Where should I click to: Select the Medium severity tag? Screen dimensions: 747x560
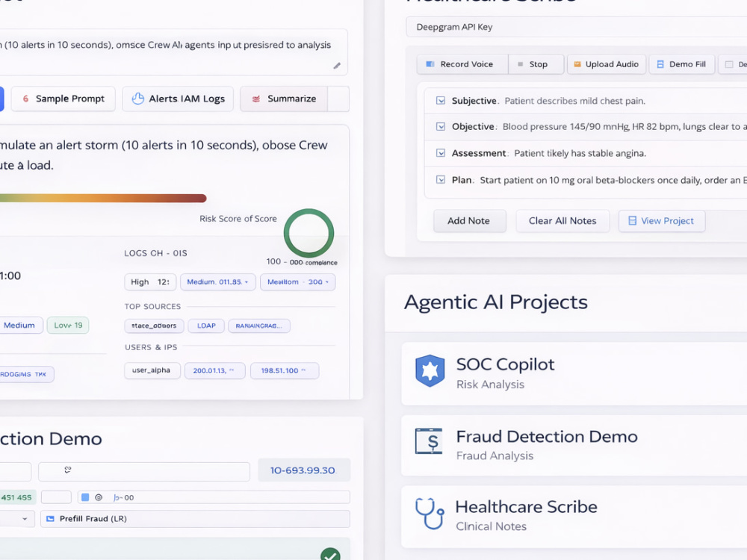coord(20,326)
